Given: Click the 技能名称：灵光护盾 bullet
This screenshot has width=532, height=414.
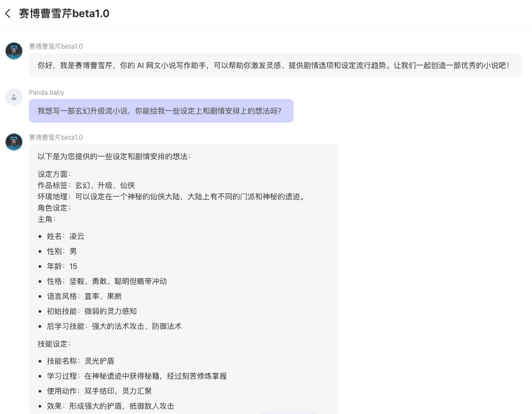Looking at the screenshot, I should pos(80,361).
